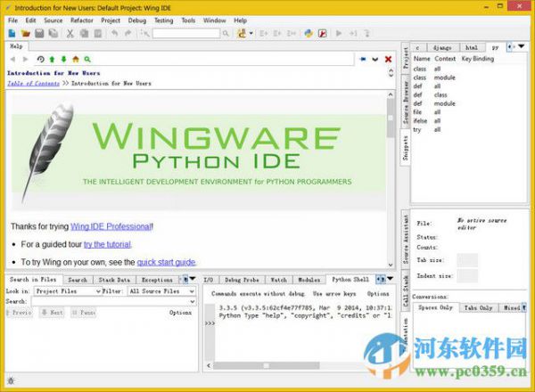Screen dimensions: 535x392
Task: Click the Help page vertical scrollbar thumb
Action: (x=391, y=118)
